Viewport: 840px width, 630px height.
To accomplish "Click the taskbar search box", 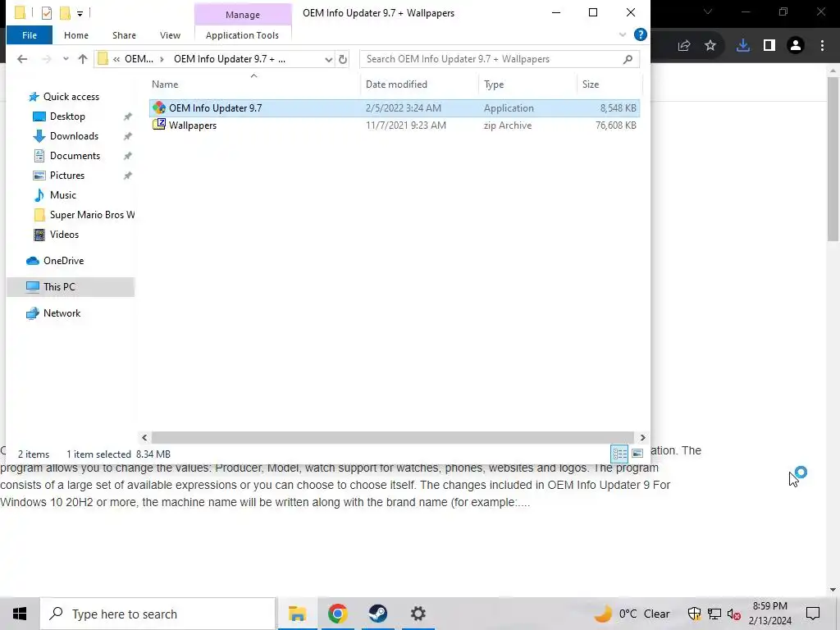I will pyautogui.click(x=158, y=614).
